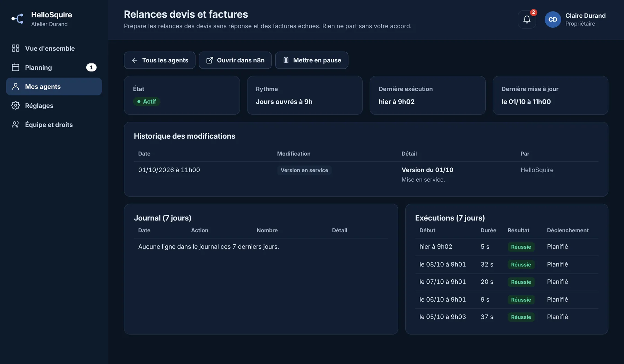Click Claire Durand profile name
624x364 pixels.
point(586,16)
